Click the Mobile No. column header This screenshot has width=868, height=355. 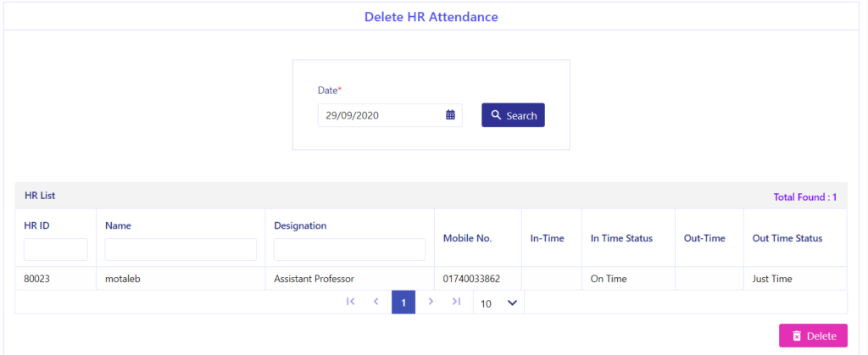(x=467, y=238)
